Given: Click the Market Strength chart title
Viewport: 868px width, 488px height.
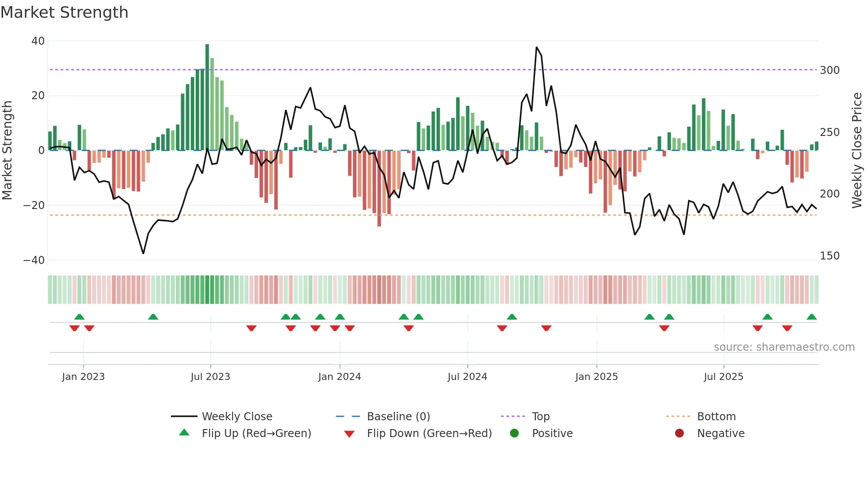Looking at the screenshot, I should pos(65,12).
